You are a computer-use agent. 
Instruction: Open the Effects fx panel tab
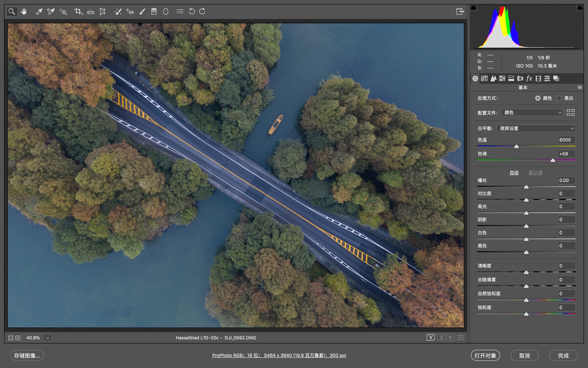click(529, 79)
